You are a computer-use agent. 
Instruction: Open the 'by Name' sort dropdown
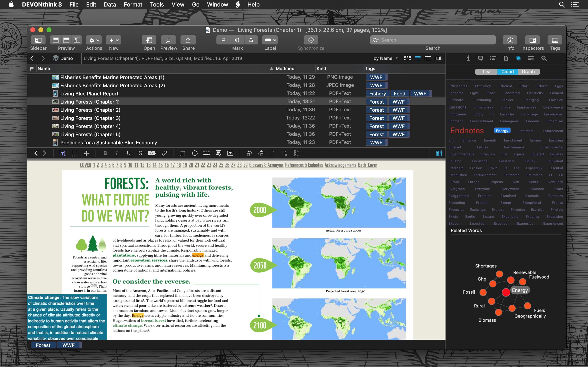click(x=385, y=58)
